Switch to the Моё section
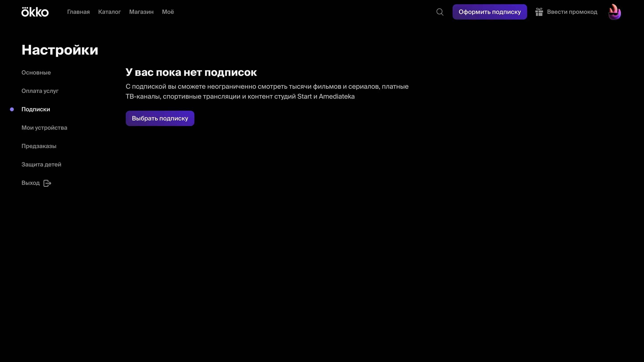The width and height of the screenshot is (644, 362). coord(168,12)
